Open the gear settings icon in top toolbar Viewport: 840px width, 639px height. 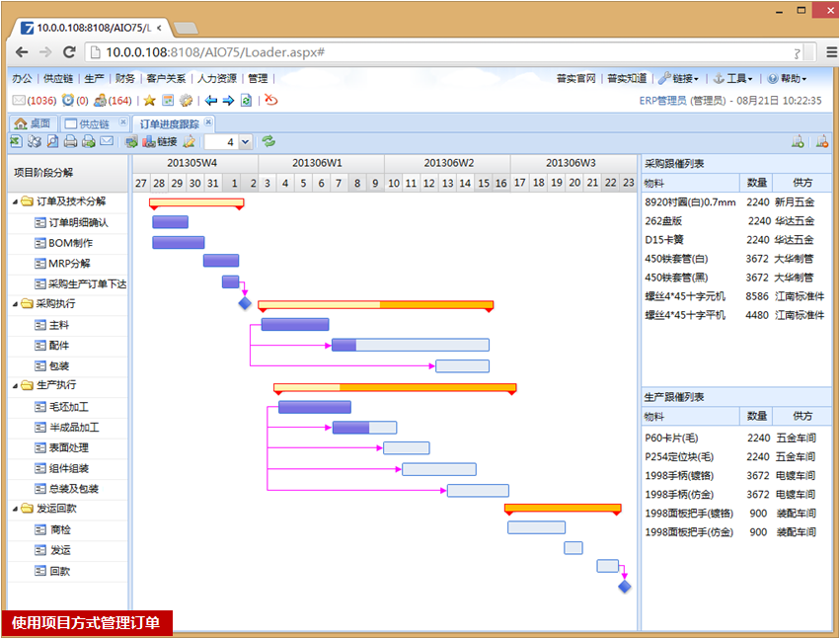(186, 101)
